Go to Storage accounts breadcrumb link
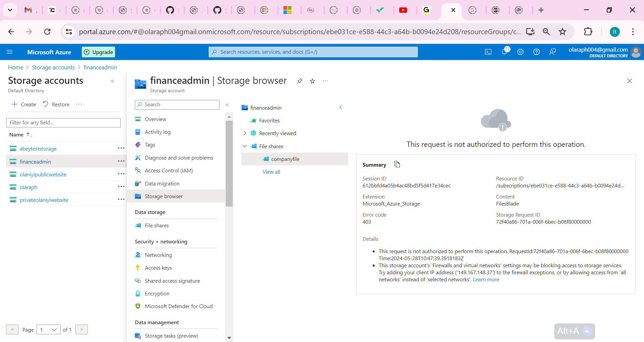This screenshot has width=644, height=342. coord(53,67)
